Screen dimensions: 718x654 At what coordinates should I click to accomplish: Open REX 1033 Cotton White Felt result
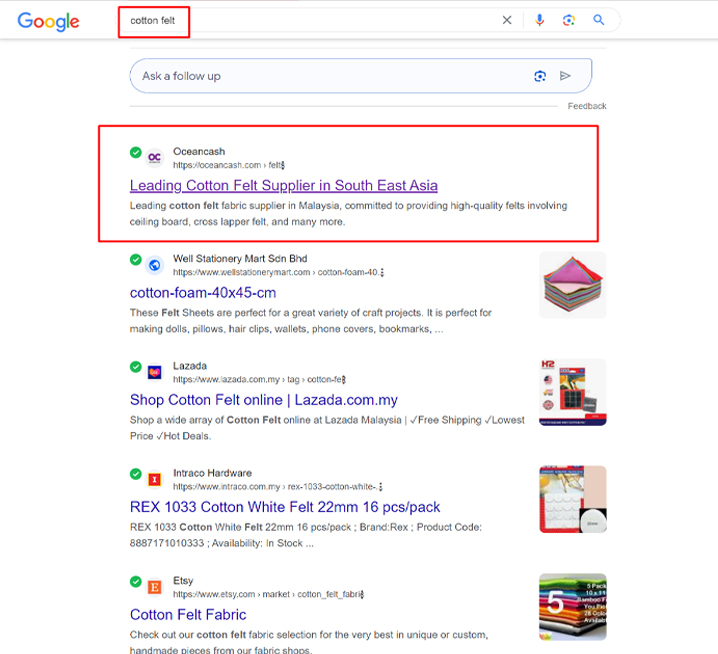(285, 507)
